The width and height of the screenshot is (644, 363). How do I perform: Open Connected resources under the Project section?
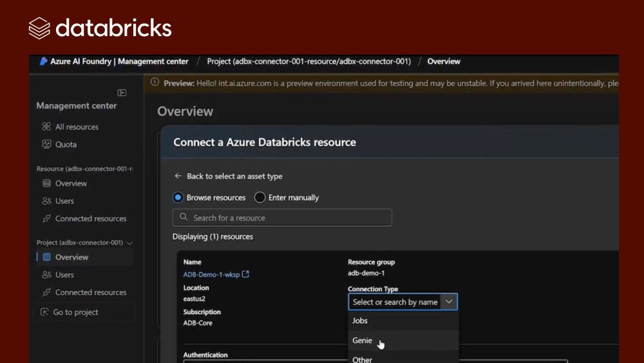[x=90, y=292]
